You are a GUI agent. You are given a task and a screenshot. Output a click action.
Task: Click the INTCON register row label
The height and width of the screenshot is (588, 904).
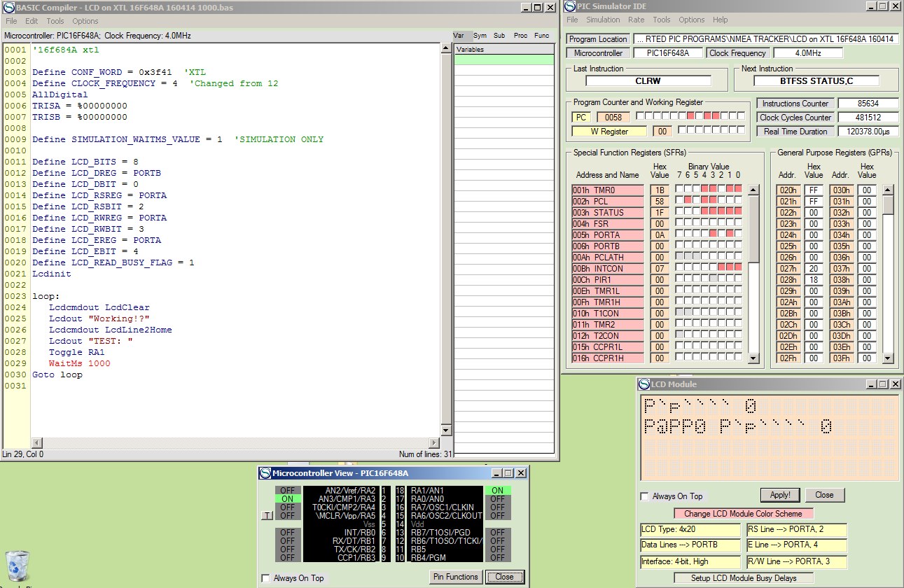tap(607, 269)
